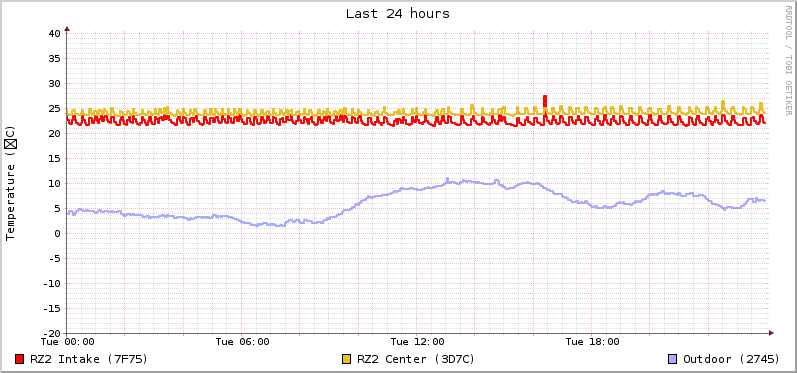The width and height of the screenshot is (797, 373).
Task: Click the 'Tue 06:00' time axis label
Action: tap(242, 341)
